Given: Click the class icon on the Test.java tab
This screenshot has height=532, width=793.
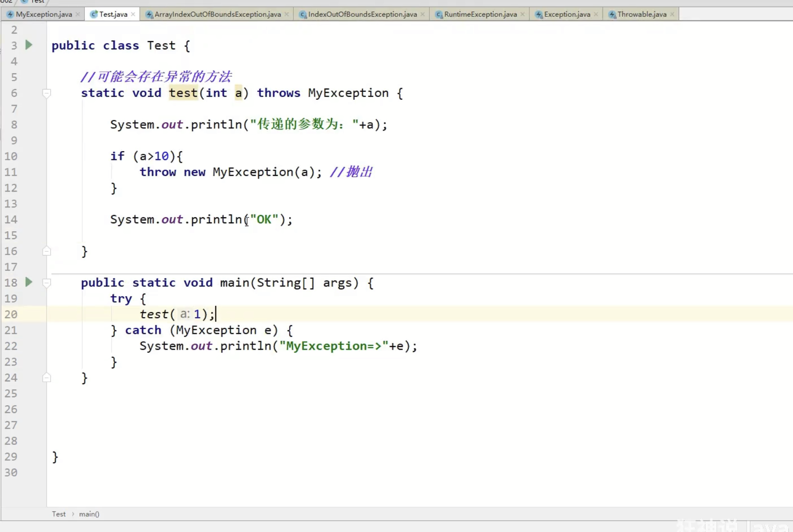Looking at the screenshot, I should pos(94,14).
